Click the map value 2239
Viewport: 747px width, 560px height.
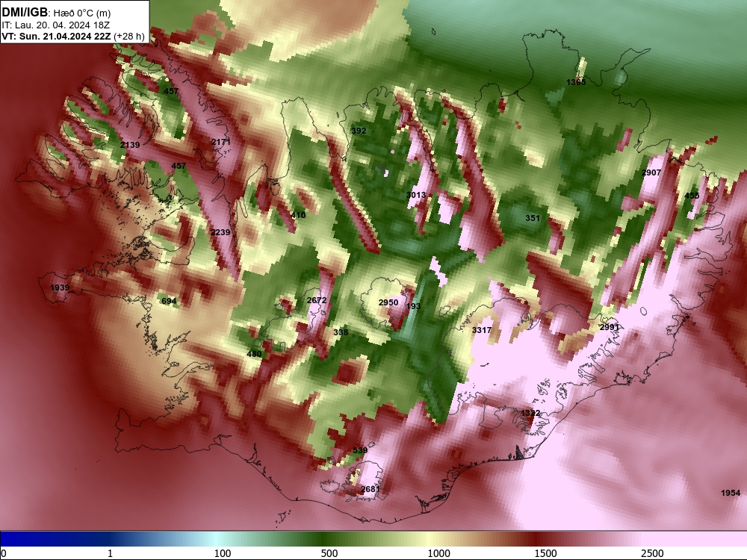tap(220, 232)
